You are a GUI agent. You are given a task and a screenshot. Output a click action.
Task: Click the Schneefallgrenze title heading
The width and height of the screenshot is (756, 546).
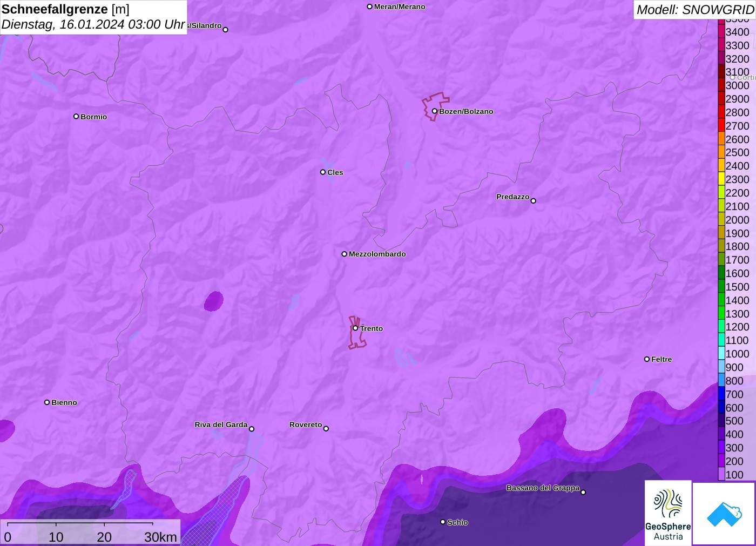(55, 9)
